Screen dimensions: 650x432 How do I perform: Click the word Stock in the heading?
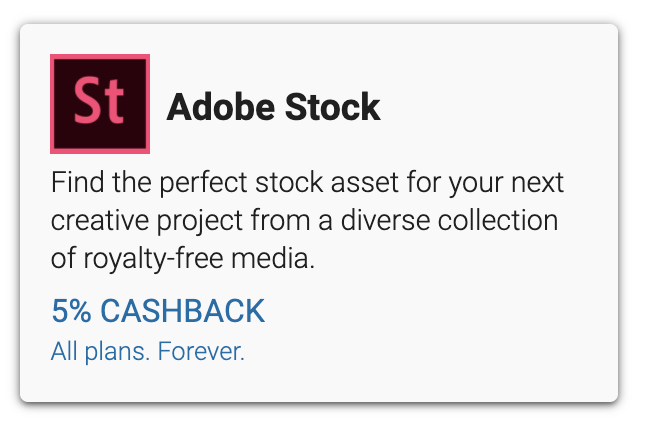[333, 107]
